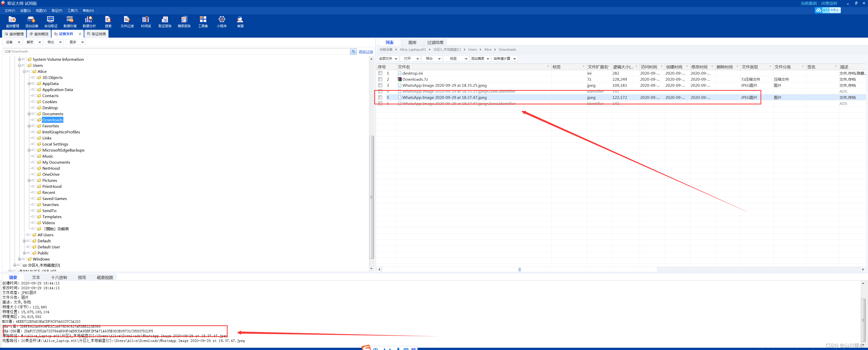Open the 小程序 mini programs icon

222,22
